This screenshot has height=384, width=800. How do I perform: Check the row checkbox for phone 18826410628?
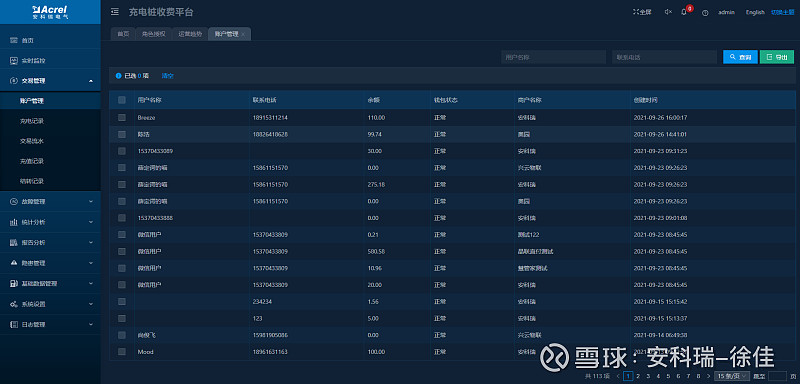[x=122, y=134]
